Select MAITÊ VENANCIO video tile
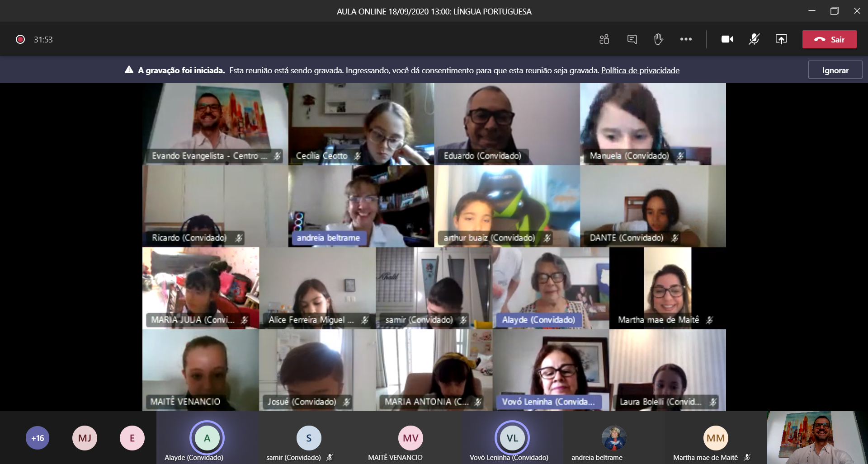The height and width of the screenshot is (464, 868). tap(201, 370)
